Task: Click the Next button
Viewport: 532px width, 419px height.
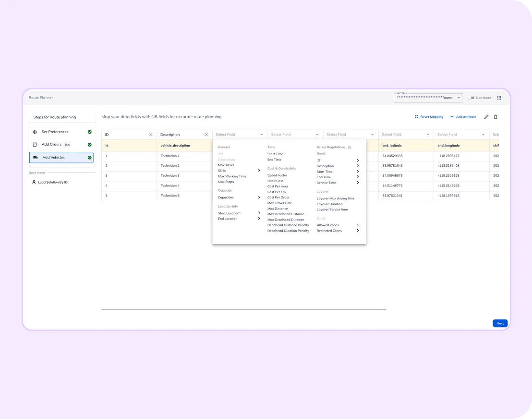Action: pyautogui.click(x=500, y=323)
